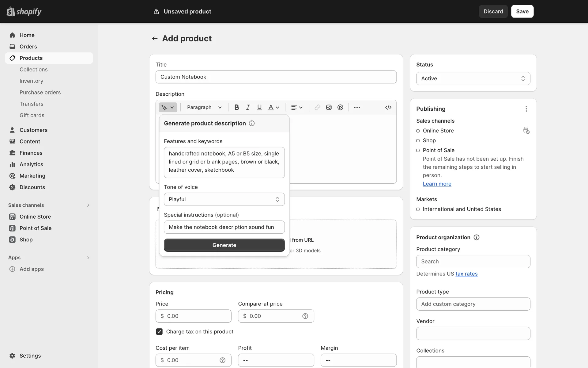Open the text color picker
This screenshot has width=588, height=368.
(x=273, y=107)
